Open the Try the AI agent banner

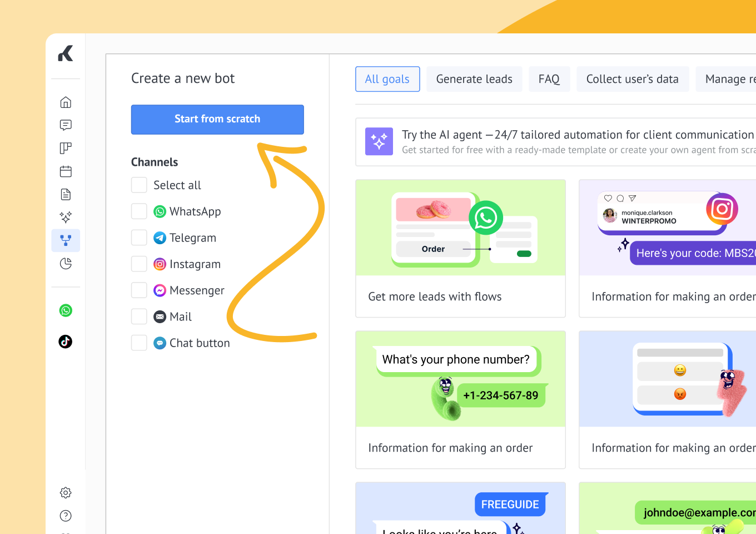[x=556, y=142]
